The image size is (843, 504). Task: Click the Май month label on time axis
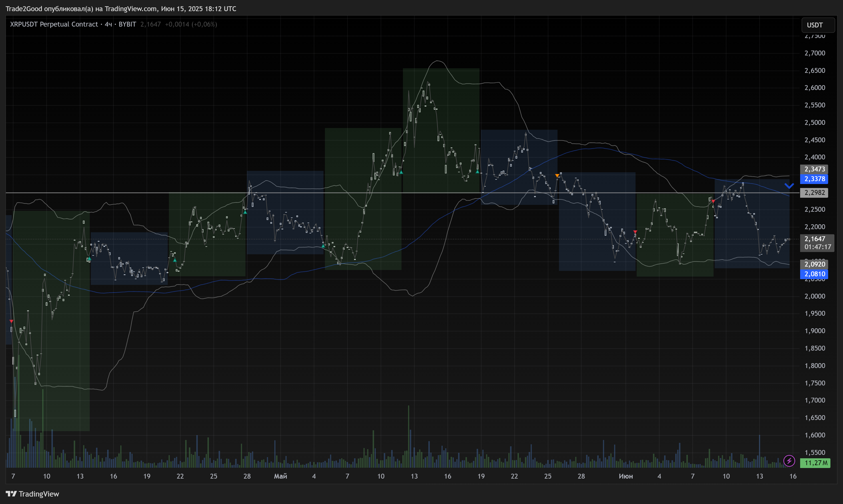(x=280, y=476)
